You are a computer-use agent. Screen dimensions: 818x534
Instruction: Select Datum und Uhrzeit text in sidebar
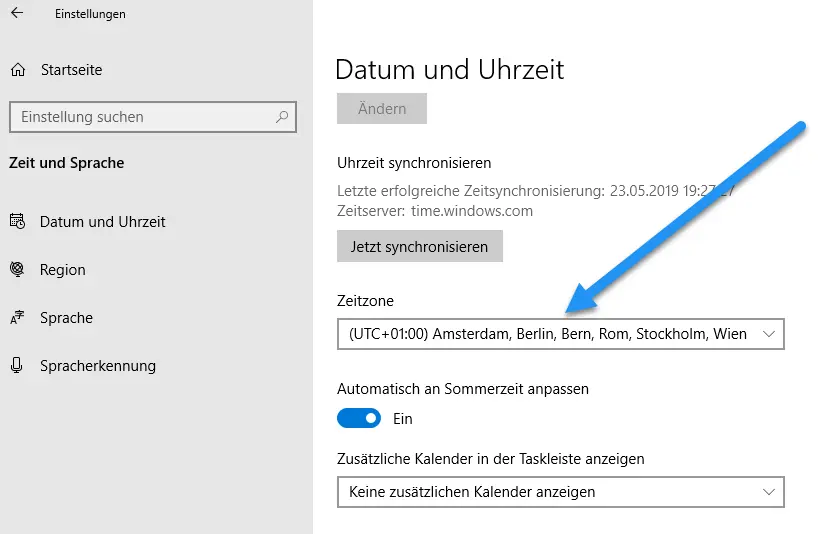coord(102,222)
